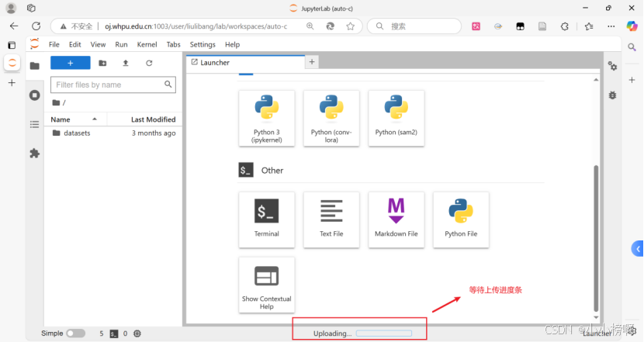Open the Edit menu
644x342 pixels.
pos(74,44)
